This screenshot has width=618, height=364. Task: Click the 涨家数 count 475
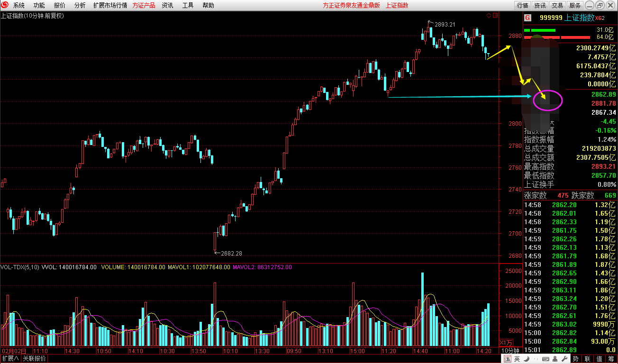[x=563, y=195]
